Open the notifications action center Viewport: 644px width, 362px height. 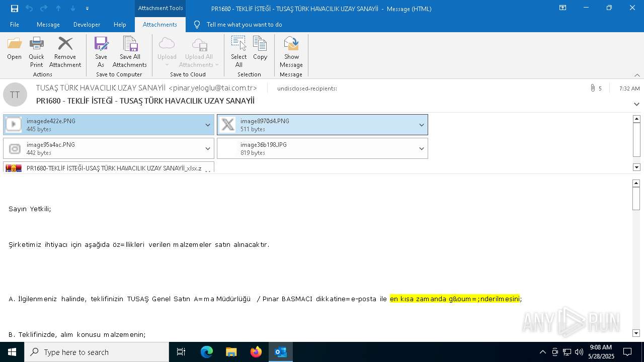pos(627,352)
